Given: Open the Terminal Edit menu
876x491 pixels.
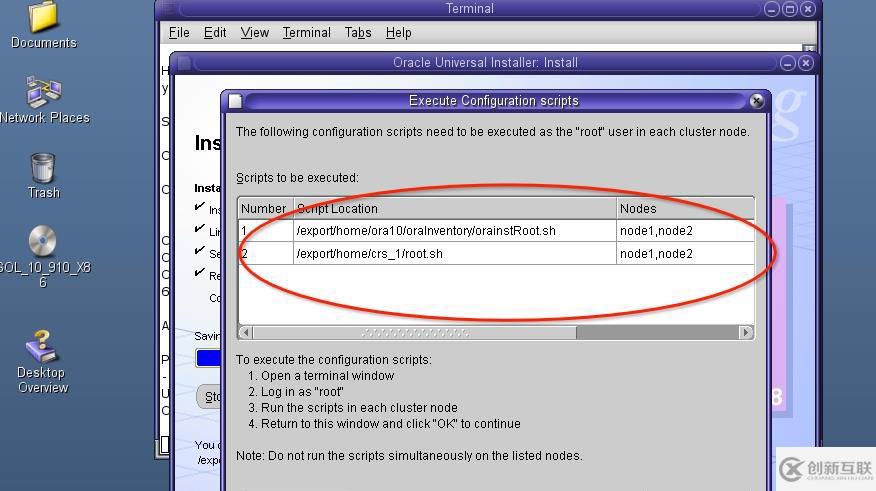Looking at the screenshot, I should (215, 33).
